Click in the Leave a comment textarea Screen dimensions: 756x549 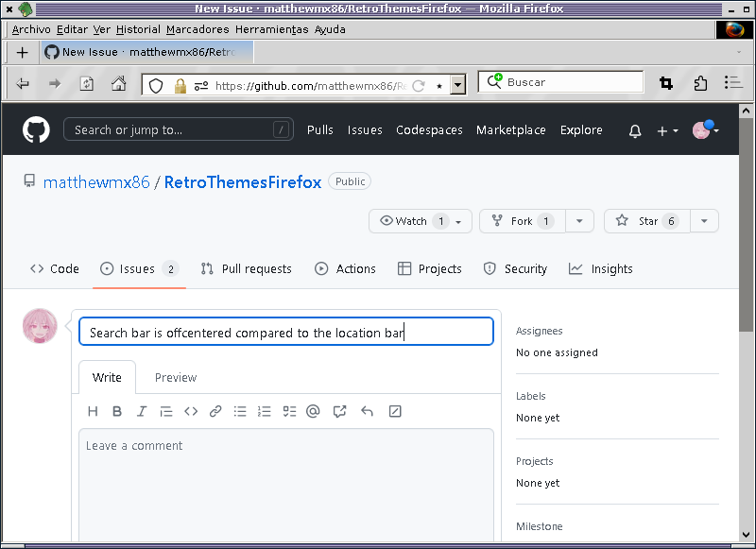pyautogui.click(x=286, y=485)
